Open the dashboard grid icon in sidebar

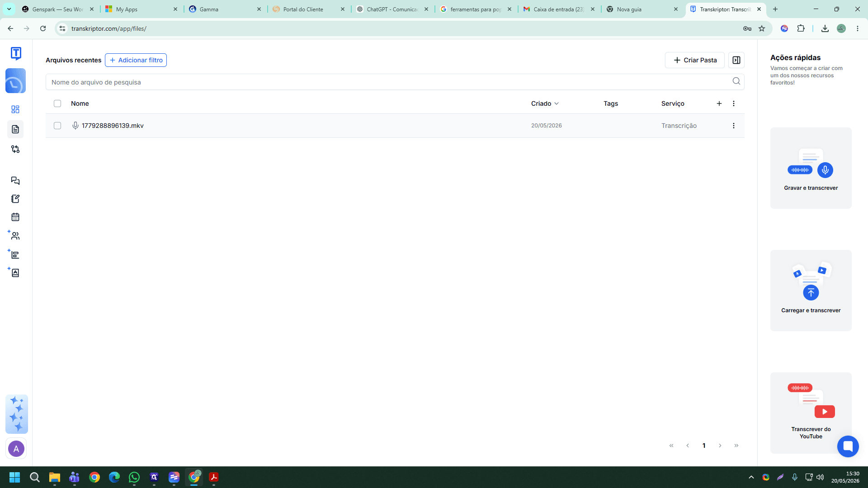click(15, 109)
